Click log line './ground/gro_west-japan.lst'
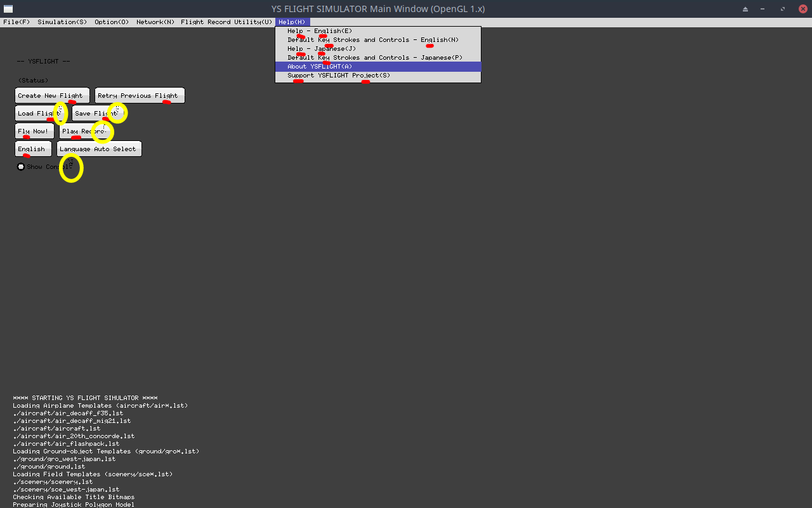 (x=64, y=459)
